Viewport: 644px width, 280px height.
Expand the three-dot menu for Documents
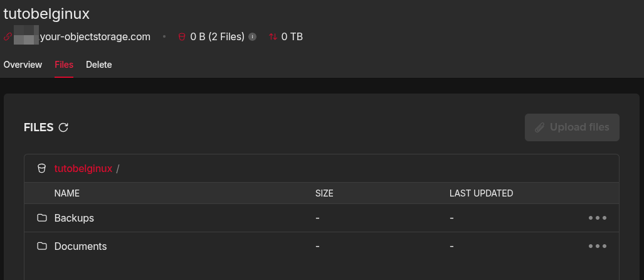[x=598, y=246]
